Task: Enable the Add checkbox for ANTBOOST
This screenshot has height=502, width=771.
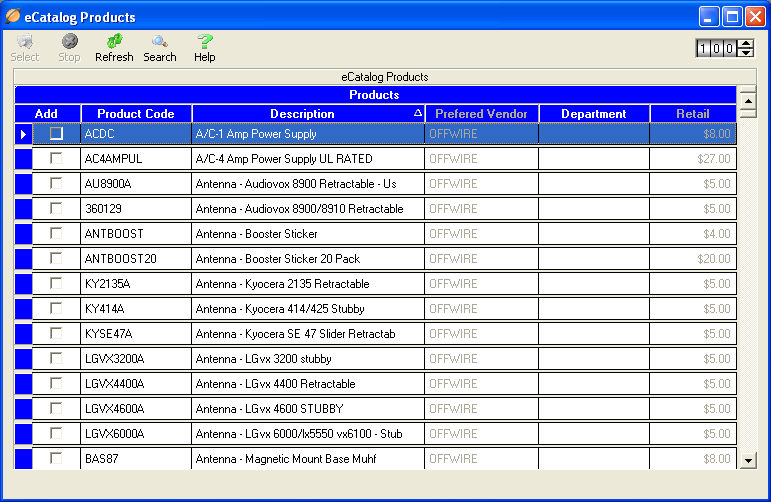Action: point(56,233)
